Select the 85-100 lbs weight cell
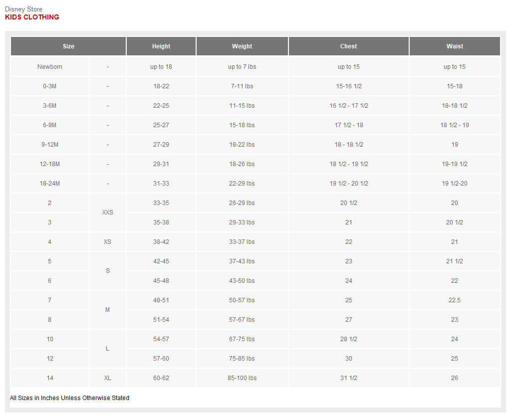This screenshot has height=420, width=511. pos(242,378)
